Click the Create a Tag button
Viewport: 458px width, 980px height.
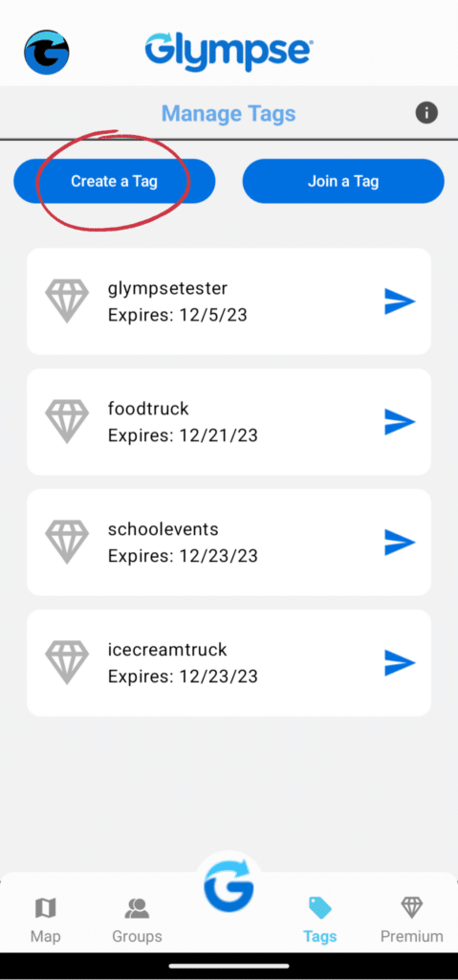(x=115, y=181)
